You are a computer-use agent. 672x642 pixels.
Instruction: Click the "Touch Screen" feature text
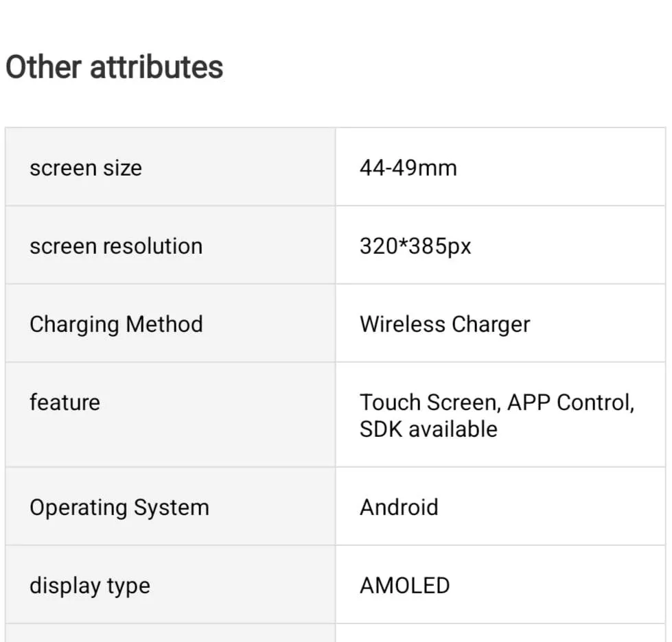(x=429, y=403)
